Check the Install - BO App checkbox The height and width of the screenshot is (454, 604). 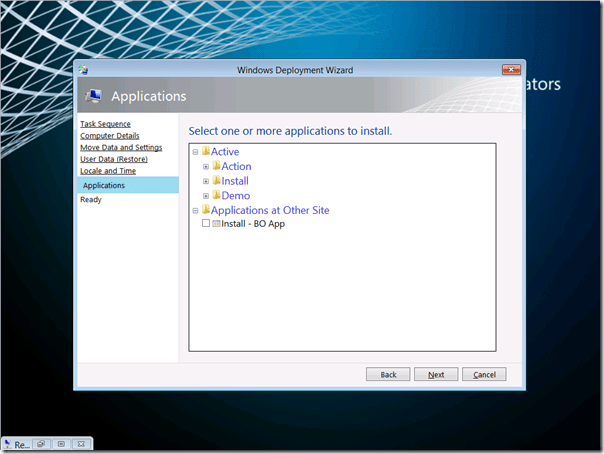tap(206, 224)
